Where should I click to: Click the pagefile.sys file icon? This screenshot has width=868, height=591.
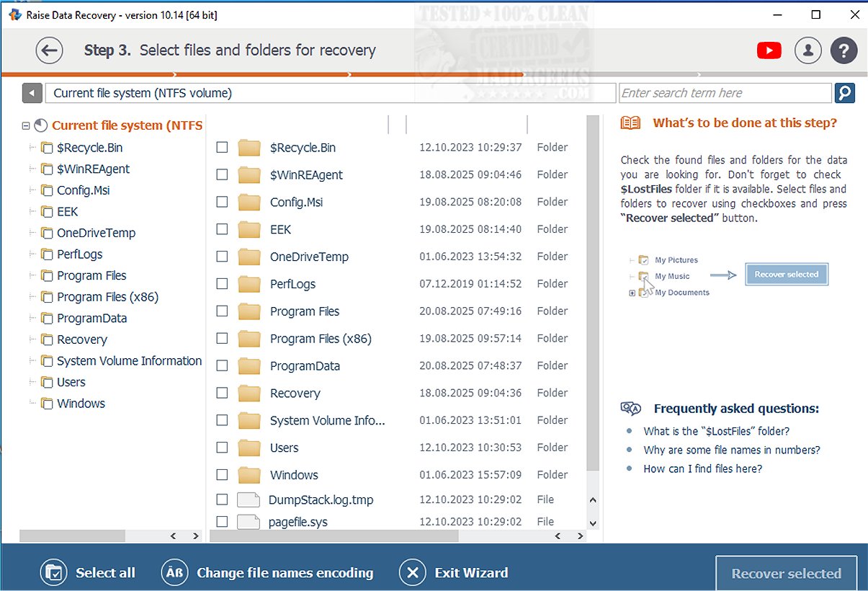[248, 522]
